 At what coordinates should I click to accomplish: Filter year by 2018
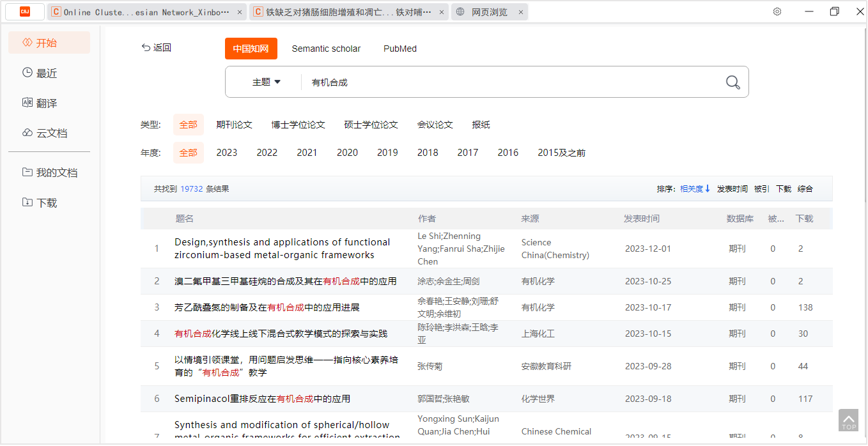(428, 153)
